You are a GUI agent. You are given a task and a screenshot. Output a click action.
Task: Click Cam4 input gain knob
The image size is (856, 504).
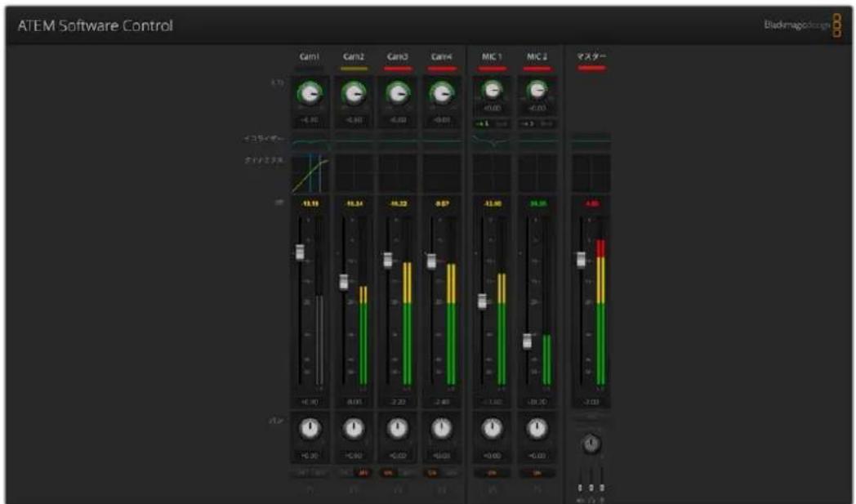(x=442, y=94)
